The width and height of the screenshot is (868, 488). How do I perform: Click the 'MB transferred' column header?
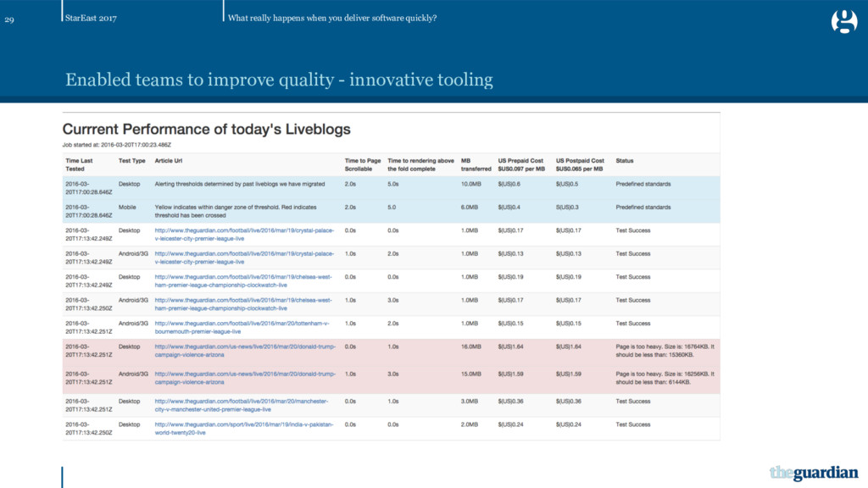point(476,165)
